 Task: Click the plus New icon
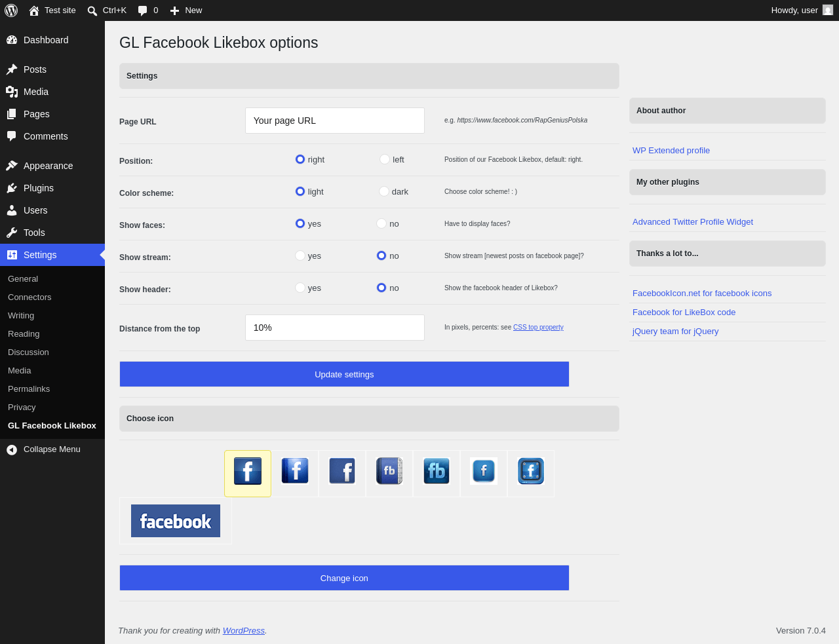(174, 10)
